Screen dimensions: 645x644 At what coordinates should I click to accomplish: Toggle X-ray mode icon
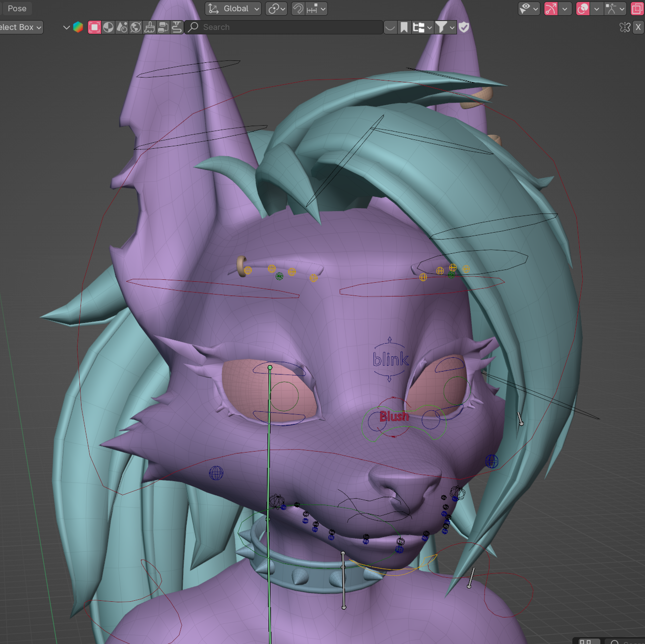pos(637,8)
